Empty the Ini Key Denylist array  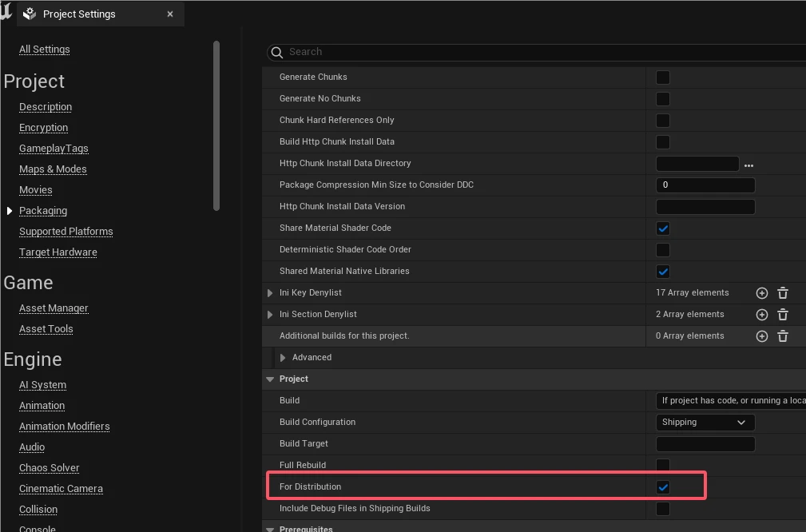783,293
